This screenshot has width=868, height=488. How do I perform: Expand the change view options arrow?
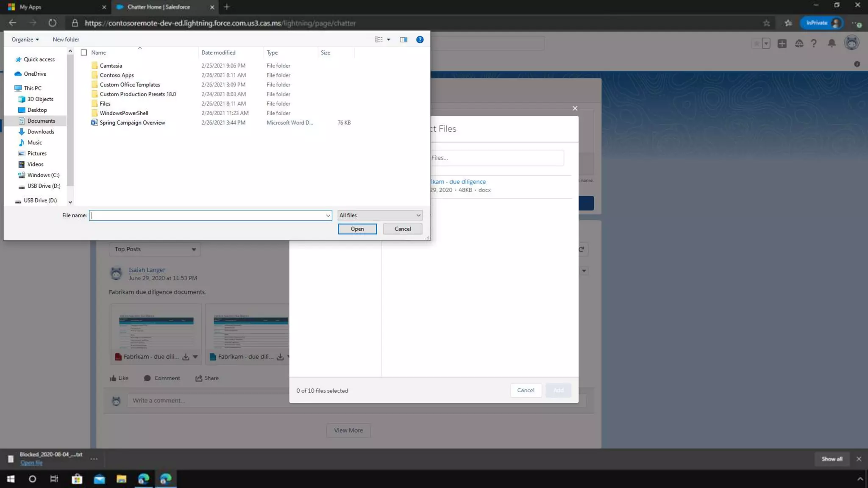click(x=388, y=39)
